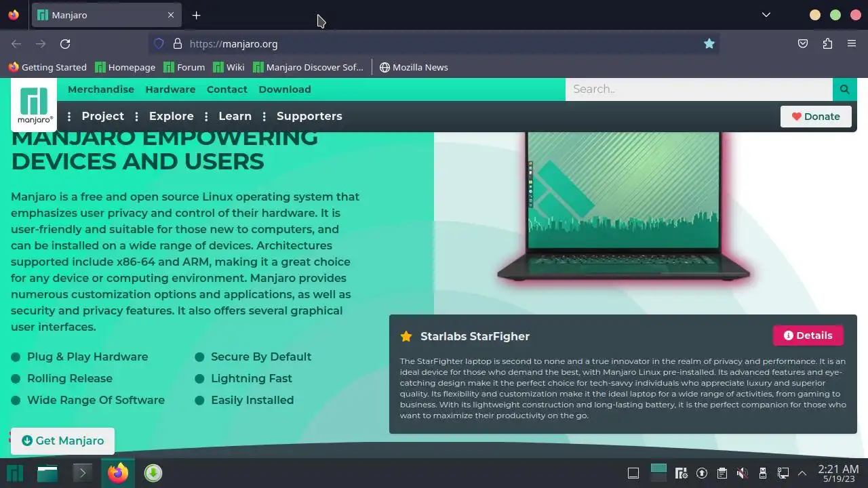Click the Get Manjaro button
The height and width of the screenshot is (488, 868).
pyautogui.click(x=62, y=441)
